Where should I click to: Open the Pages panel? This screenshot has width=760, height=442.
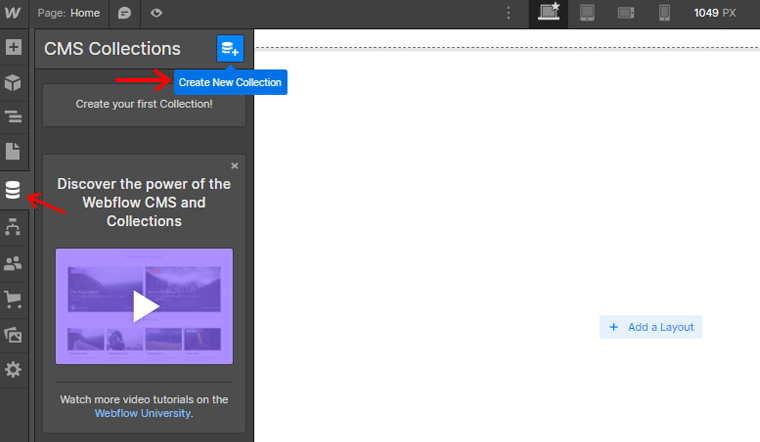[13, 152]
